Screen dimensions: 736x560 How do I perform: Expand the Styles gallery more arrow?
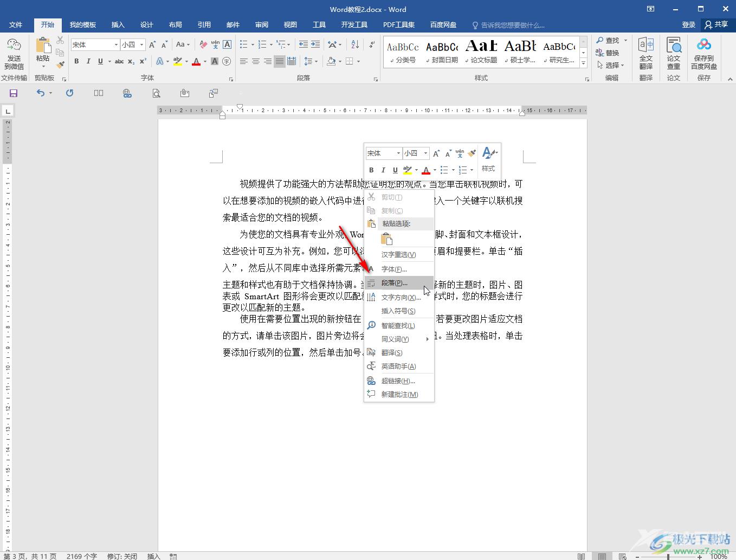pyautogui.click(x=584, y=63)
